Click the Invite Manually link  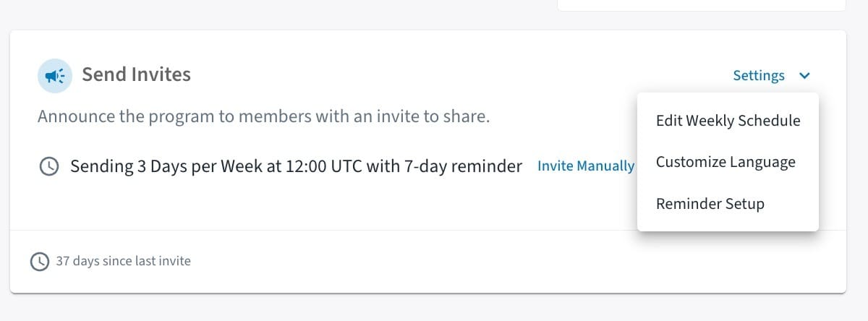point(585,166)
